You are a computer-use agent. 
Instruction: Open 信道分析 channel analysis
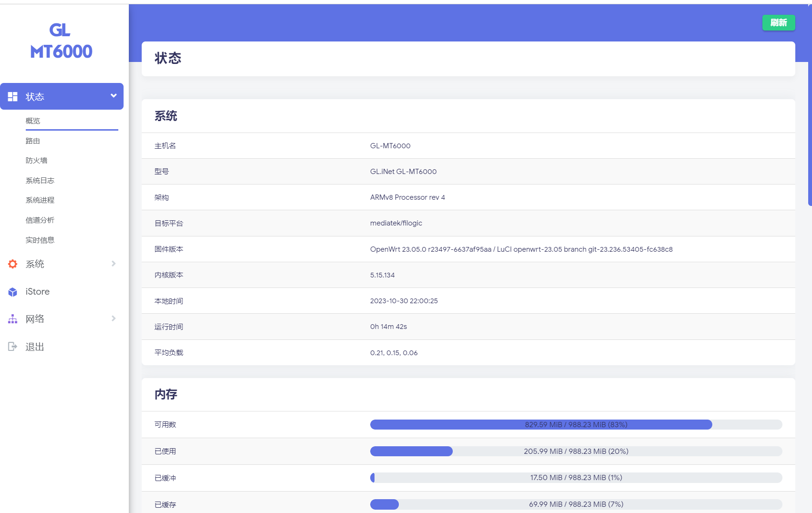click(x=40, y=220)
